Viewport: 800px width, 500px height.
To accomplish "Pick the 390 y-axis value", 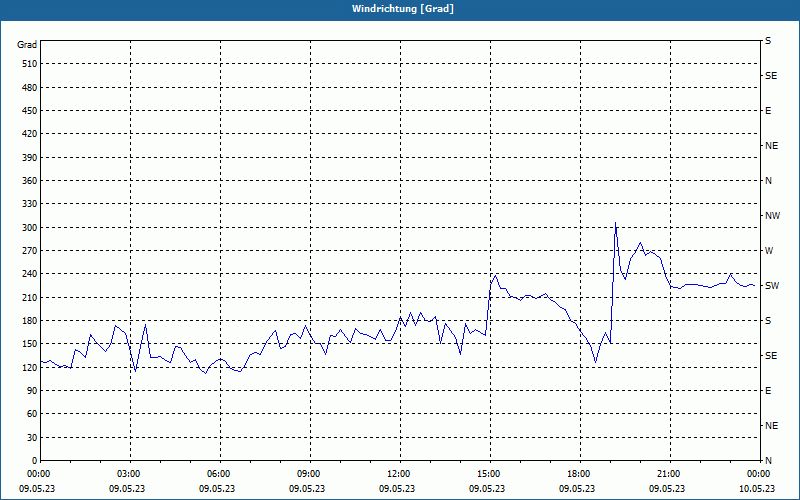I will coord(30,157).
